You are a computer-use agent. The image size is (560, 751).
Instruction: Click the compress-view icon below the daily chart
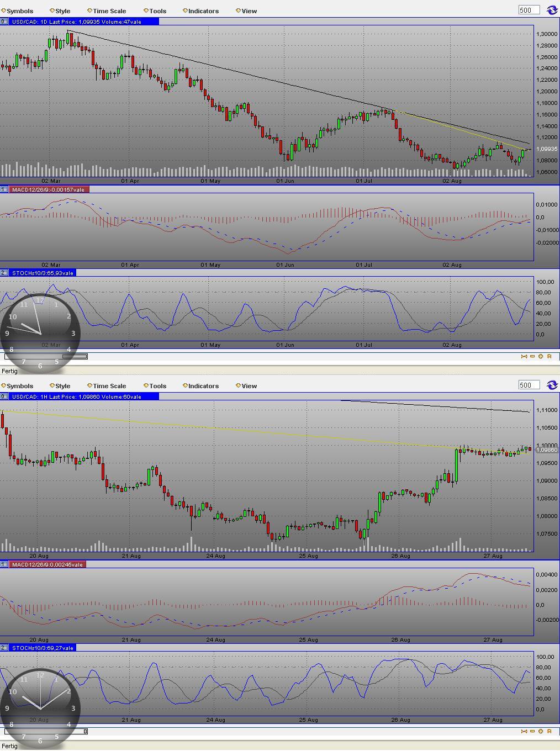[524, 356]
